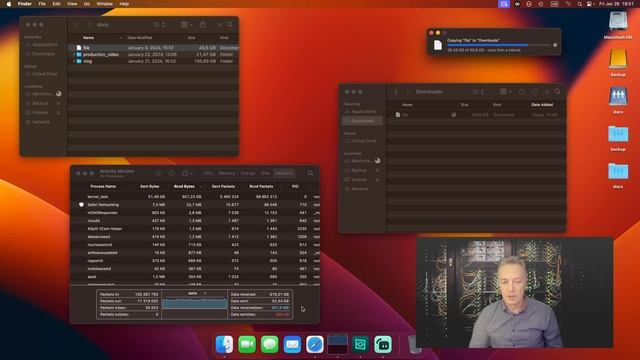The height and width of the screenshot is (360, 640).
Task: Open the action ellipsis menu in Activity Monitor
Action: pos(187,173)
